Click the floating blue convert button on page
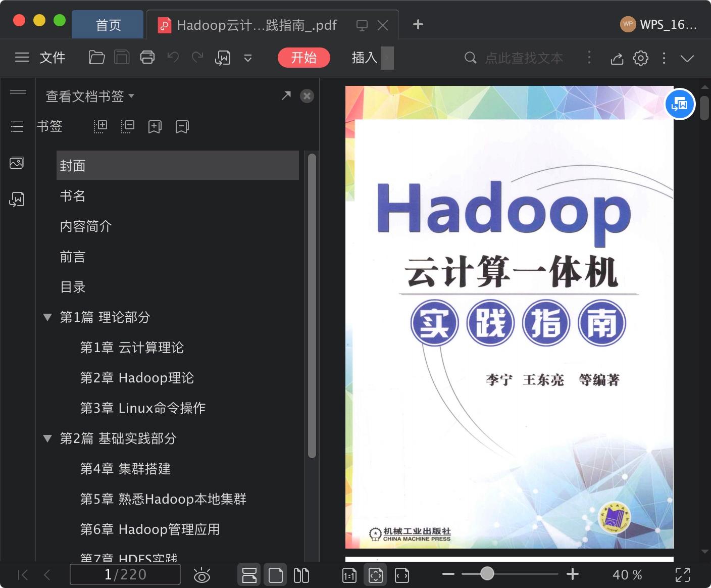711x588 pixels. point(680,105)
